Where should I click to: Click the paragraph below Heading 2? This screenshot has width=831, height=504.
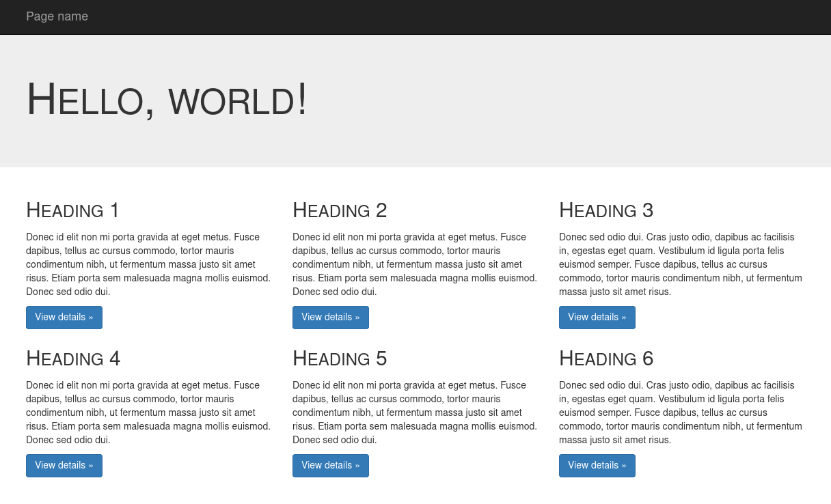(x=414, y=264)
